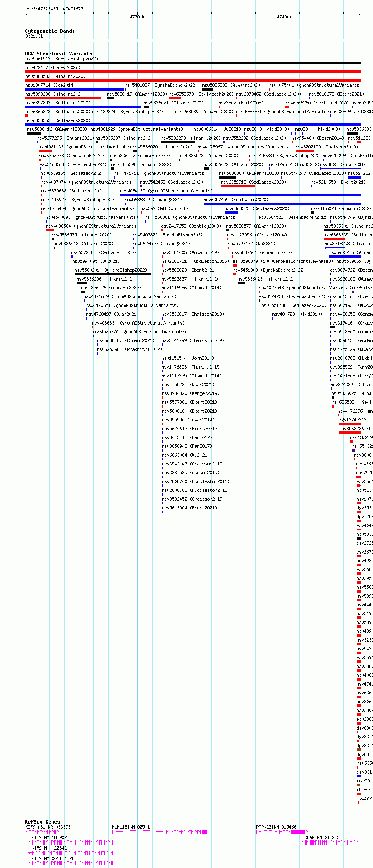Open variant nsv3934320 (Wenger2019)
The width and height of the screenshot is (373, 868).
[191, 393]
